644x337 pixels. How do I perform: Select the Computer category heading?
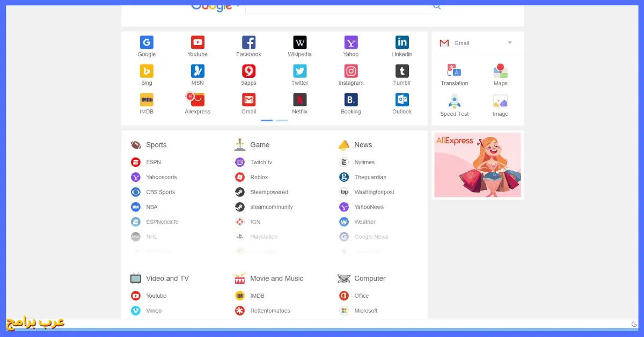[x=370, y=279]
